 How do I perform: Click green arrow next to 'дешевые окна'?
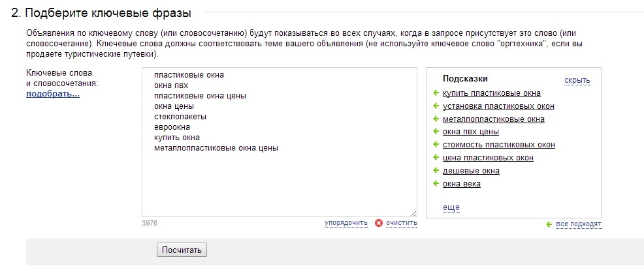436,171
